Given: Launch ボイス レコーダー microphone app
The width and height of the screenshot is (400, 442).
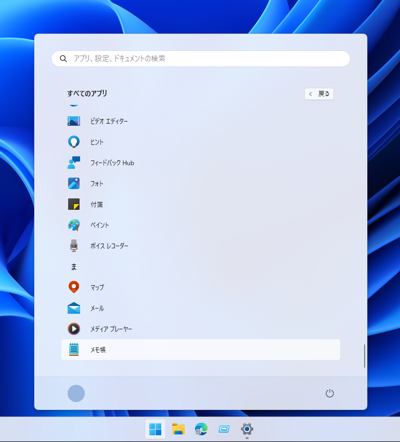Looking at the screenshot, I should point(200,246).
